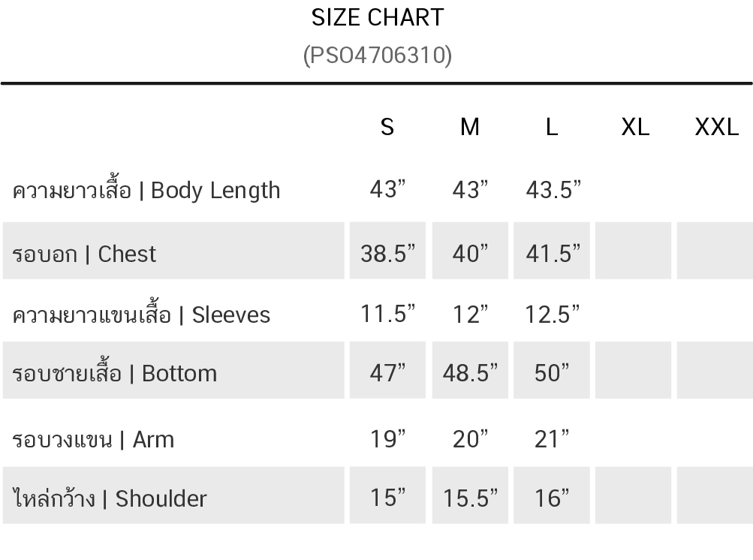Screen dimensions: 753x560
Task: Click the 48.5" Bottom measurement
Action: point(470,373)
